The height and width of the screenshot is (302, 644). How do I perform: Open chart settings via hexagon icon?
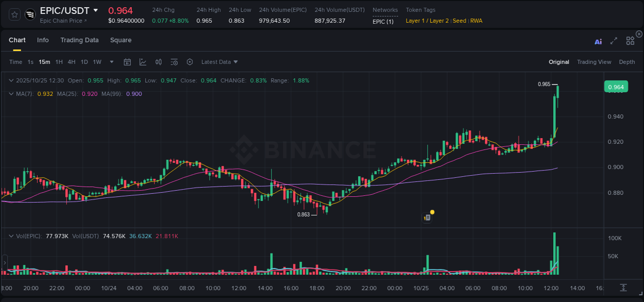(190, 62)
